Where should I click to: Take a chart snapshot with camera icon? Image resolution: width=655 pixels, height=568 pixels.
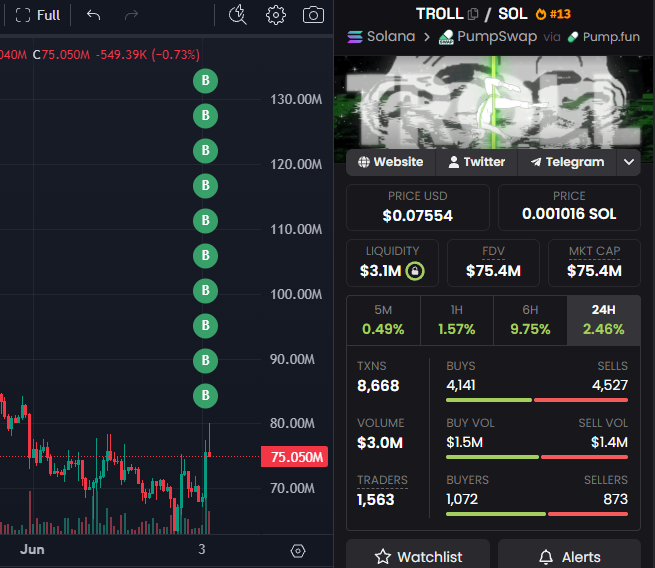pyautogui.click(x=313, y=15)
